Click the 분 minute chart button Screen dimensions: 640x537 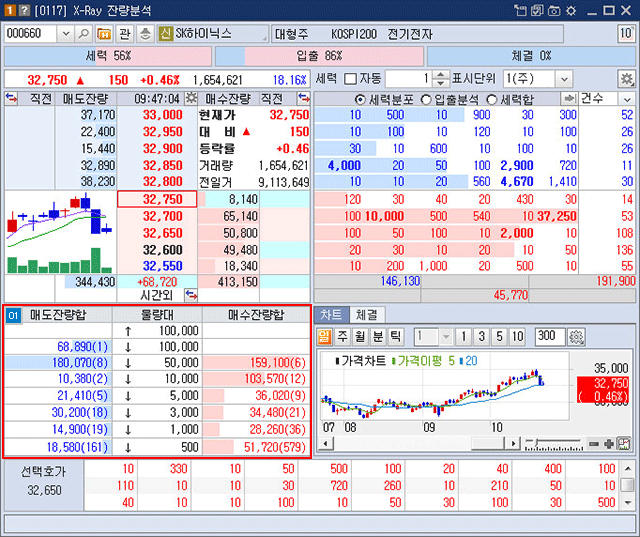click(377, 337)
